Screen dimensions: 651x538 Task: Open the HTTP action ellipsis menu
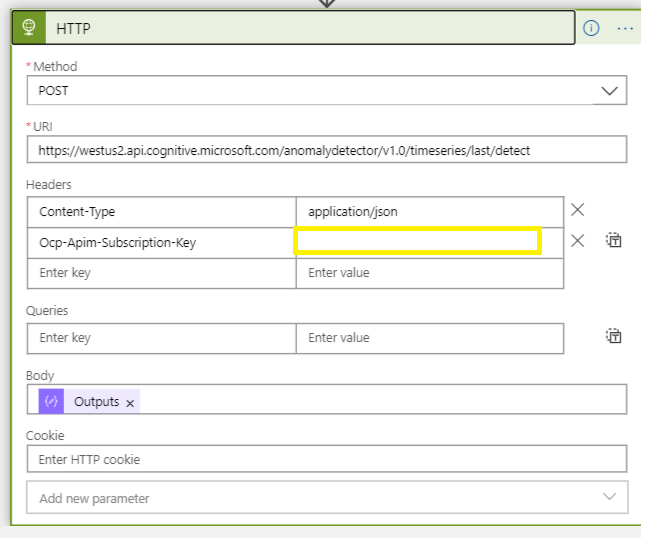coord(625,29)
